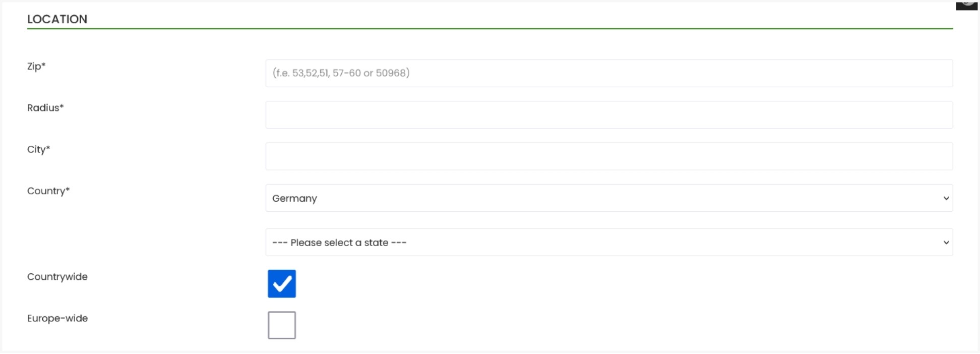Screen dimensions: 980x354
Task: Click the Zip* field label
Action: coord(36,66)
